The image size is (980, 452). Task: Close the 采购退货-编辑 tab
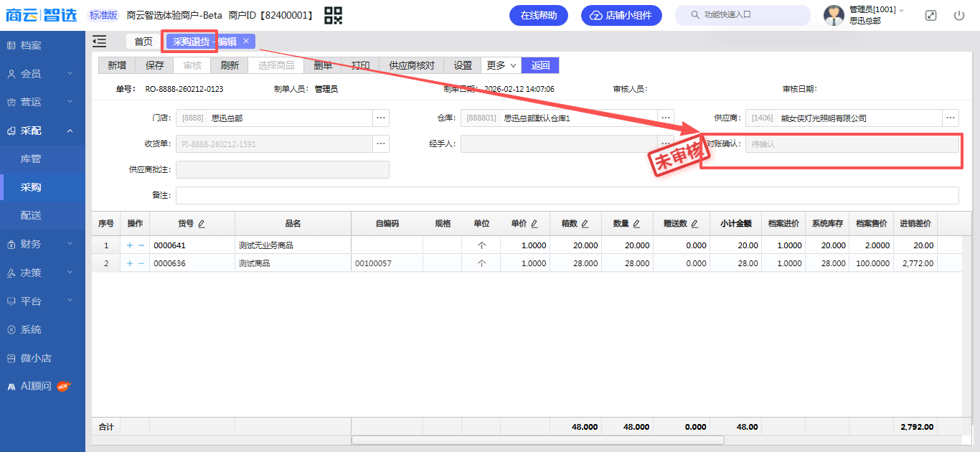coord(246,42)
